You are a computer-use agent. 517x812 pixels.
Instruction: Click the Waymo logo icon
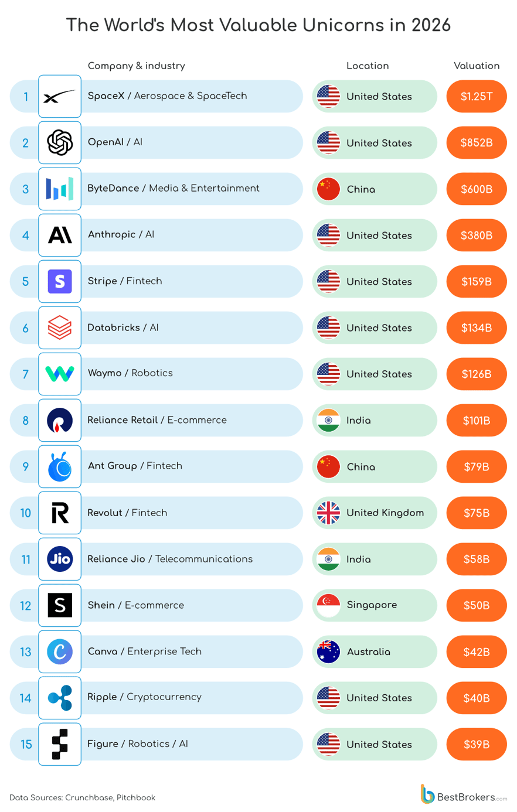60,374
